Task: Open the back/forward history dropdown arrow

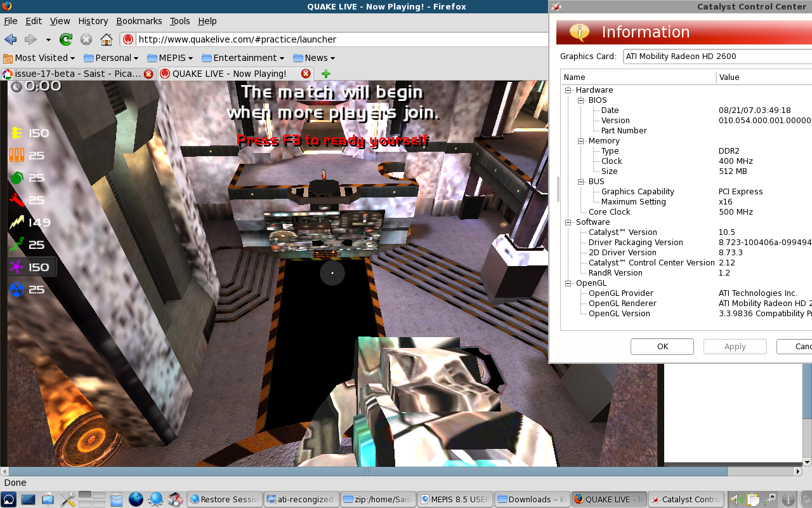Action: click(x=48, y=39)
